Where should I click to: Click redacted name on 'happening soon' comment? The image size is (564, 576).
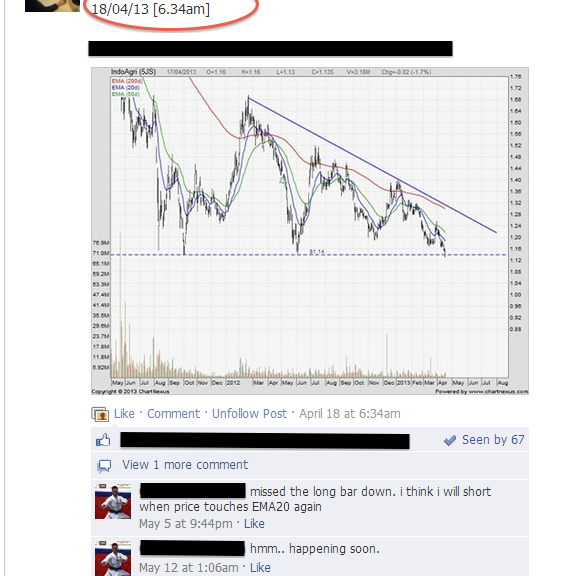coord(193,548)
